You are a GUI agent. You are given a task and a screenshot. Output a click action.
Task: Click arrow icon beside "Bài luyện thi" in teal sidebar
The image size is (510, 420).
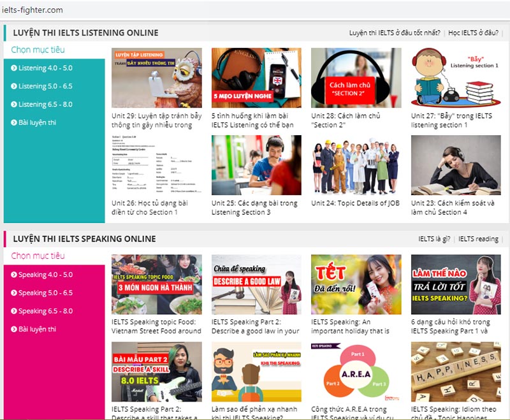(x=14, y=122)
